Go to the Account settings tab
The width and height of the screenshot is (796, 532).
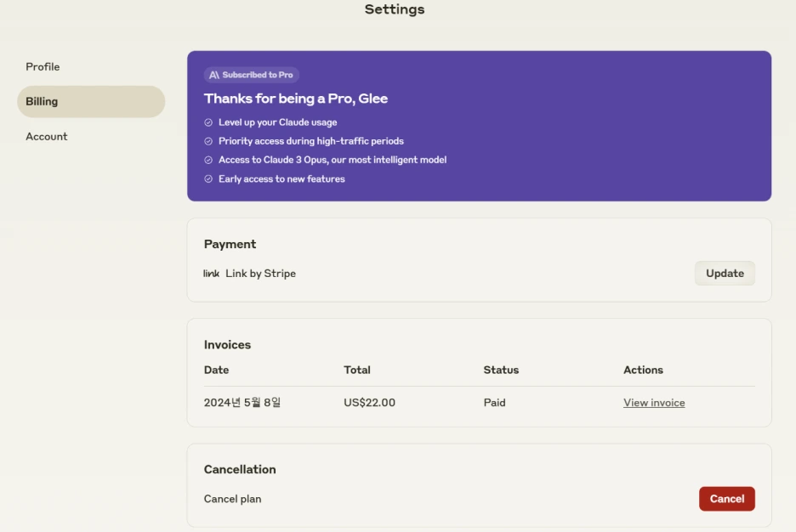point(47,137)
